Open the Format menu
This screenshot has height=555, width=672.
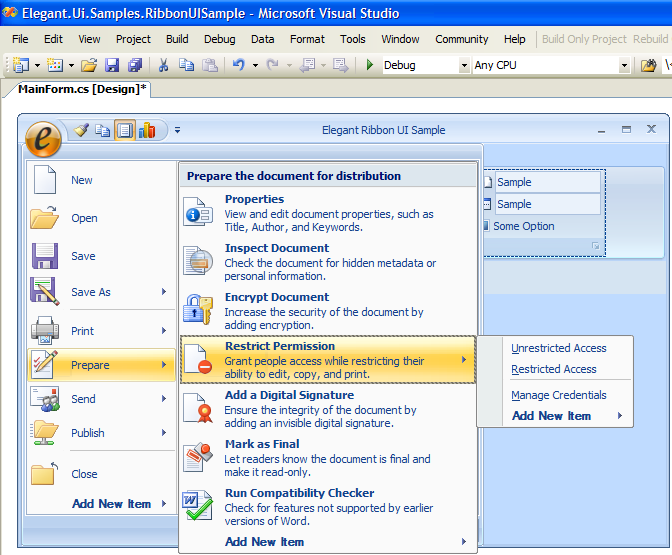click(x=307, y=39)
